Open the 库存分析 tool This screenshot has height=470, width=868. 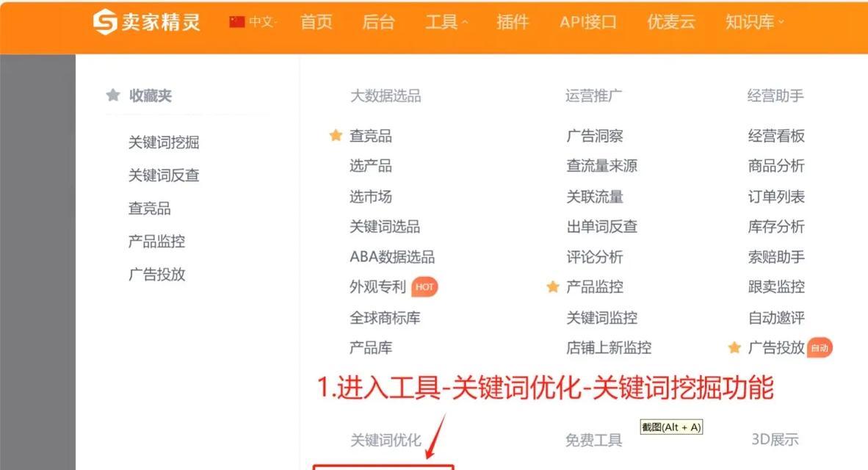click(x=777, y=226)
